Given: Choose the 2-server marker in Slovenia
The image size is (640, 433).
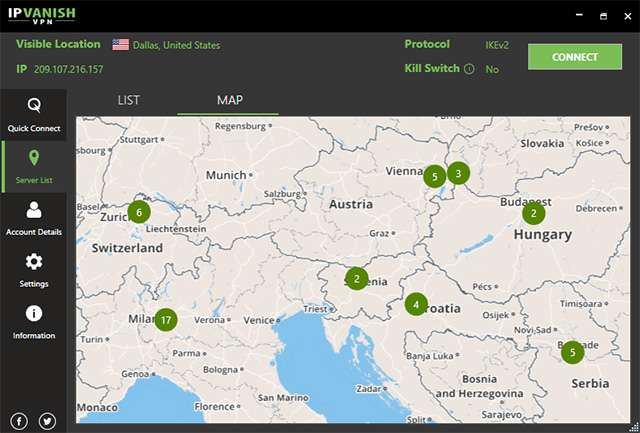Looking at the screenshot, I should coord(356,279).
